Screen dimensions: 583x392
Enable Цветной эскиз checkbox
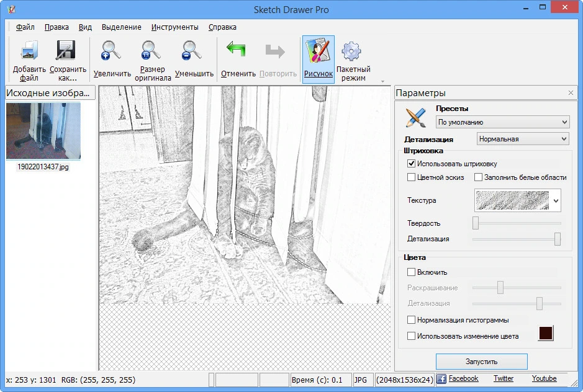point(411,177)
